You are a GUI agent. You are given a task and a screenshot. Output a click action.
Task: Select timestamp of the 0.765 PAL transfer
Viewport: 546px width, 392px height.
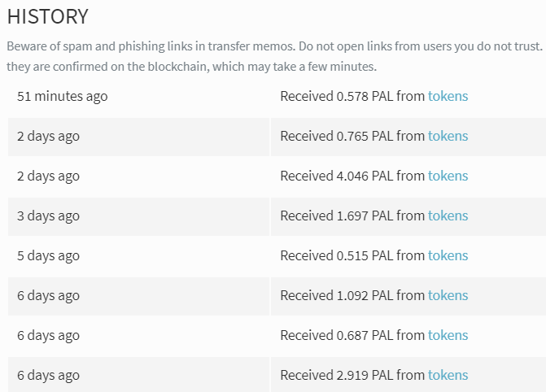pos(48,137)
